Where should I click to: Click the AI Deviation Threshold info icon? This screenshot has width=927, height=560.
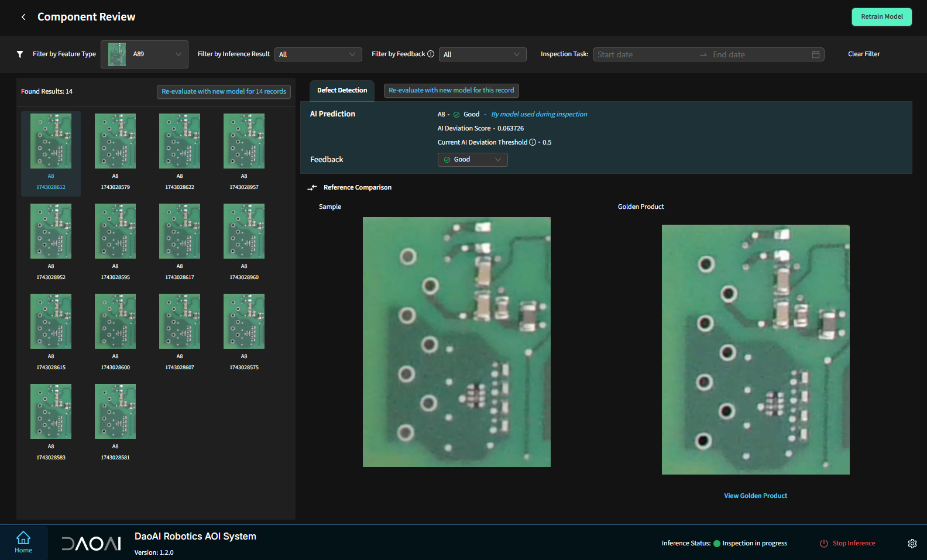(x=533, y=142)
